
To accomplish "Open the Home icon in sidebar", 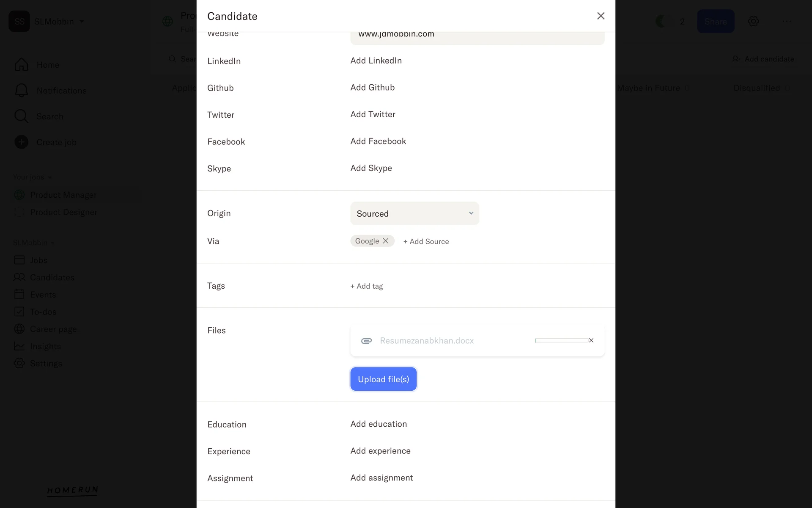I will coord(21,65).
